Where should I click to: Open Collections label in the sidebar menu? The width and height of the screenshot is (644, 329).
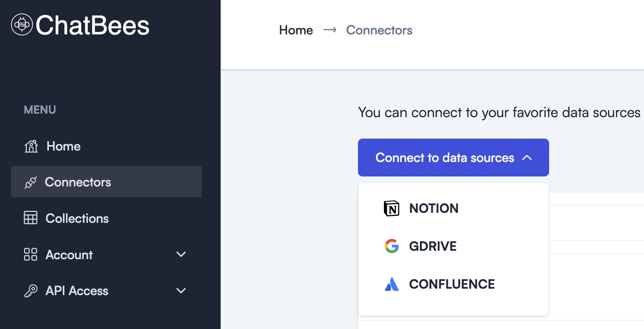pos(77,218)
